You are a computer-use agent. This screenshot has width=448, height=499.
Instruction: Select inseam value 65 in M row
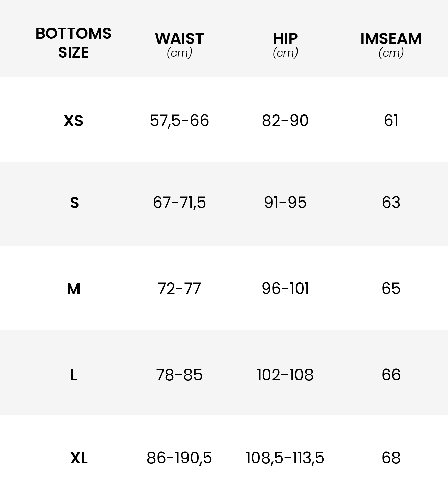(391, 289)
